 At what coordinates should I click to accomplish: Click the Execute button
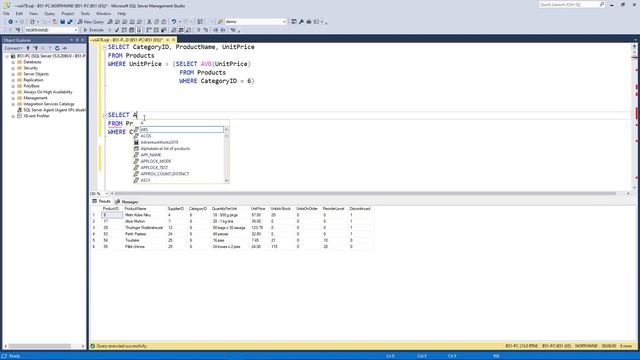(x=93, y=30)
